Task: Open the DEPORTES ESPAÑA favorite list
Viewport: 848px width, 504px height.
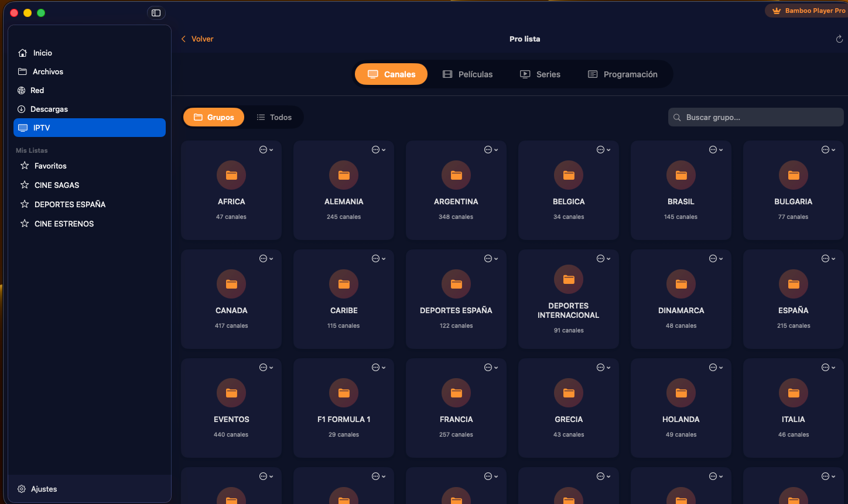Action: click(x=69, y=204)
